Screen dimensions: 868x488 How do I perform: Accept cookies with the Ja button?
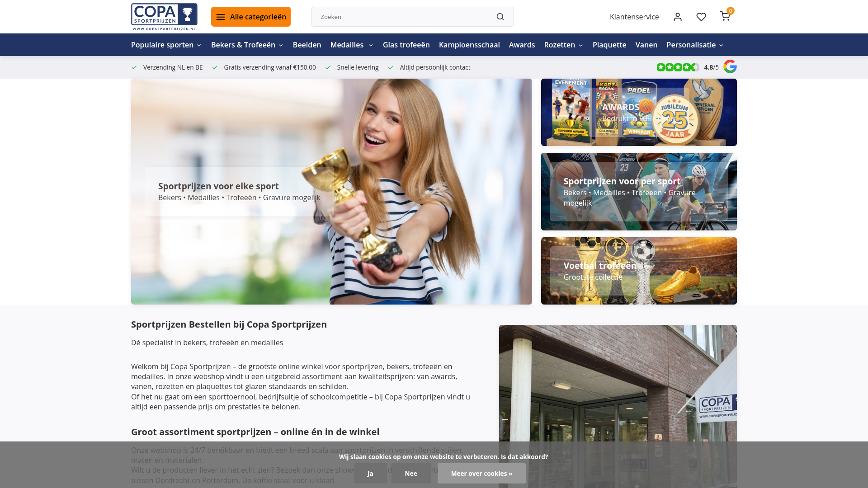pyautogui.click(x=370, y=473)
